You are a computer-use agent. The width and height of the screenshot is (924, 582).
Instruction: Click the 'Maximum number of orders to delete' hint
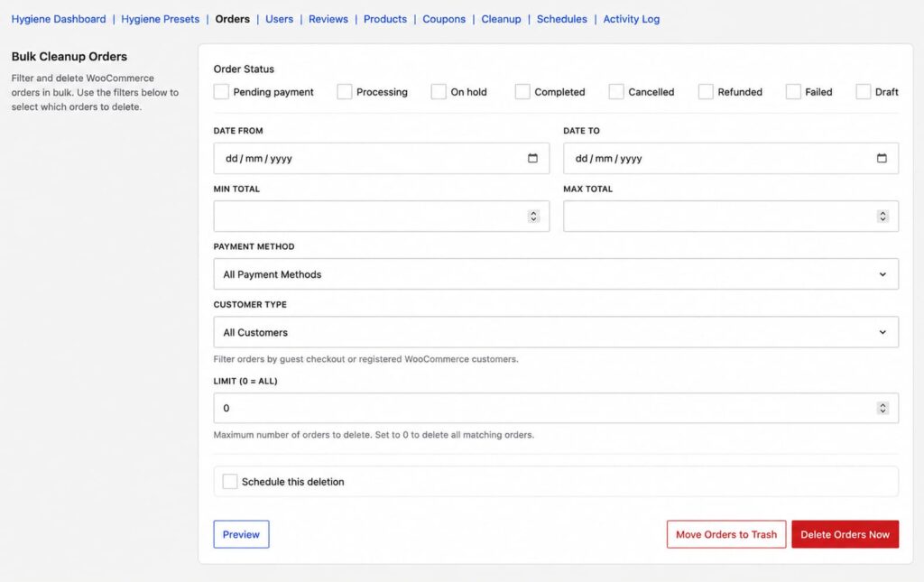pyautogui.click(x=374, y=435)
